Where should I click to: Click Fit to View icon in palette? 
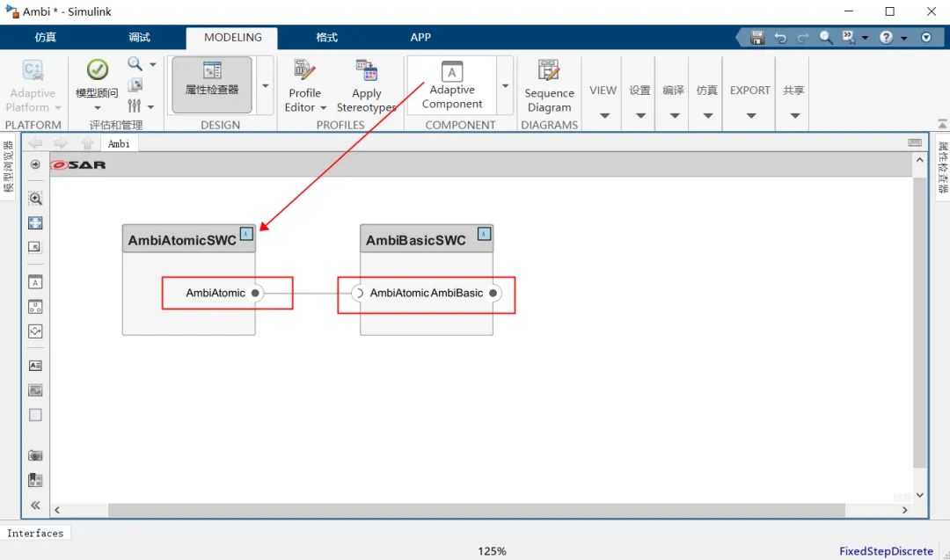pos(35,222)
